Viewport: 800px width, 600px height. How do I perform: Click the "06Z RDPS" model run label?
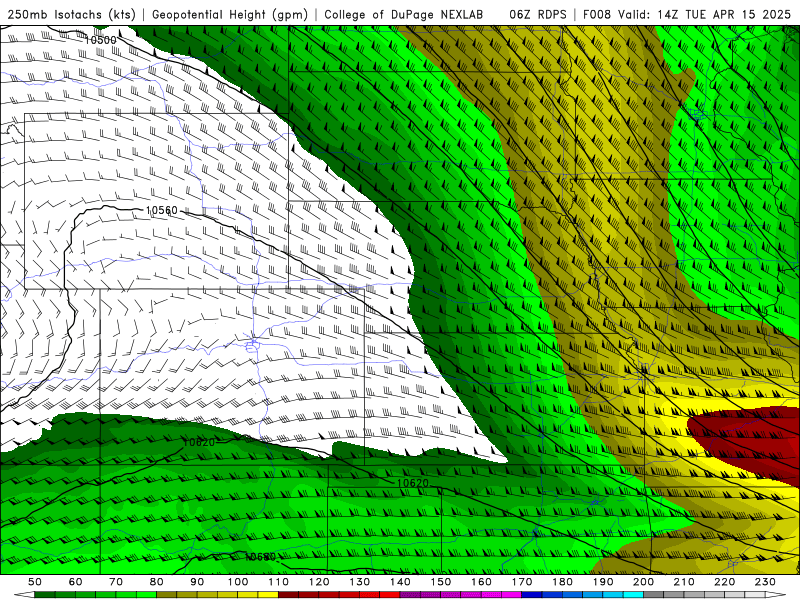tap(538, 15)
